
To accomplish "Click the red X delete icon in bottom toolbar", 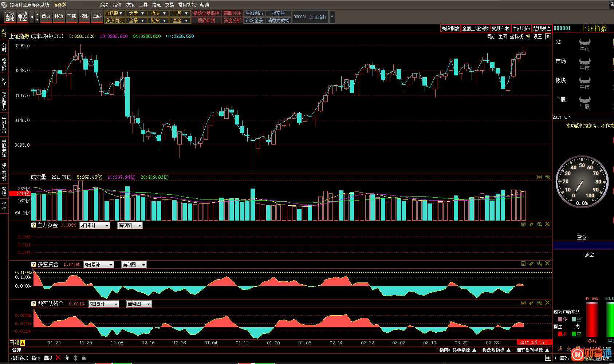I will tap(58, 358).
